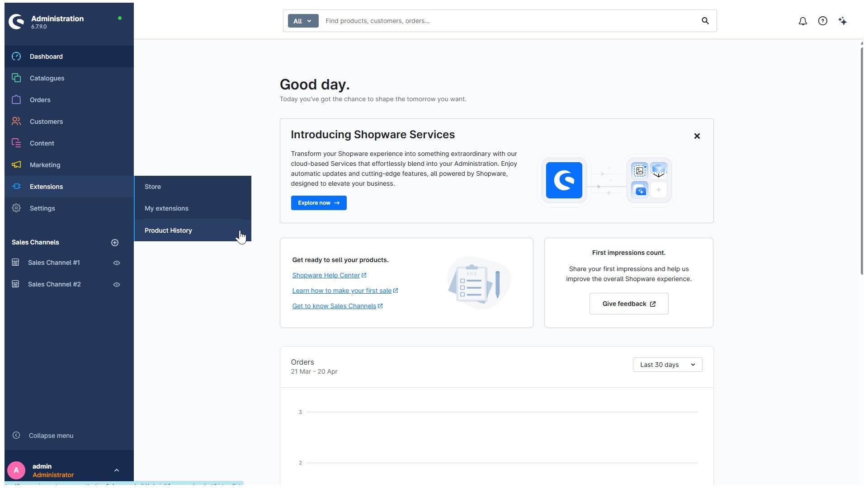
Task: Open Product History submenu entry
Action: [x=193, y=230]
